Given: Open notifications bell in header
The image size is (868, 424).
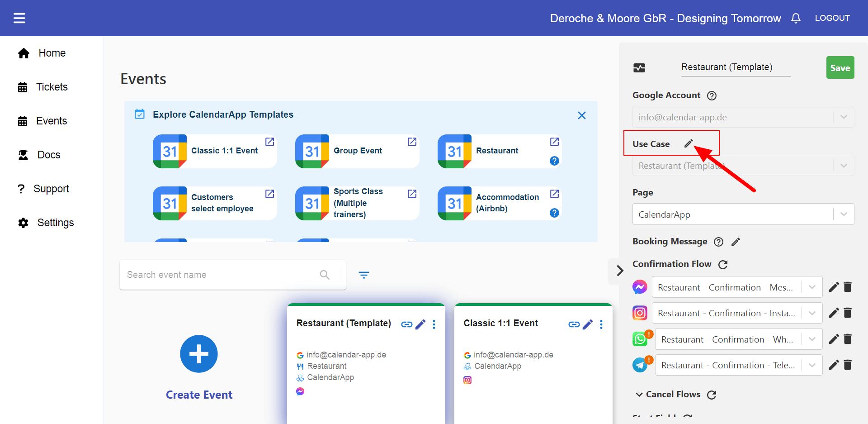Looking at the screenshot, I should tap(796, 18).
